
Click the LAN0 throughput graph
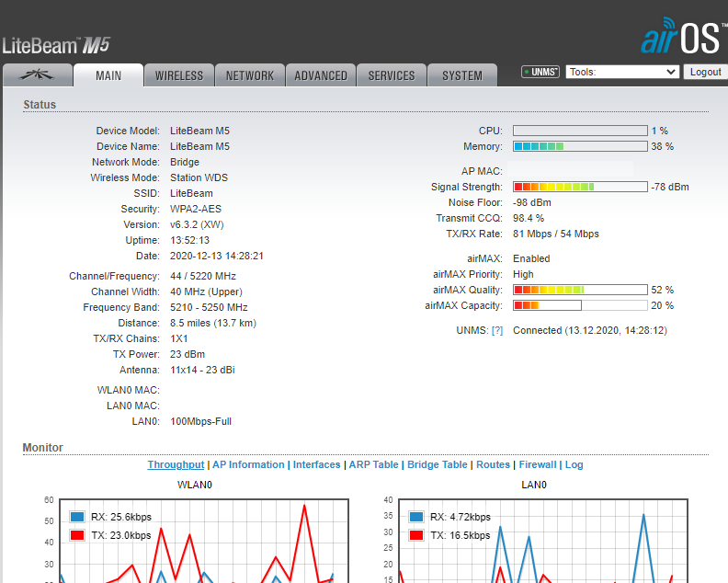pos(543,541)
